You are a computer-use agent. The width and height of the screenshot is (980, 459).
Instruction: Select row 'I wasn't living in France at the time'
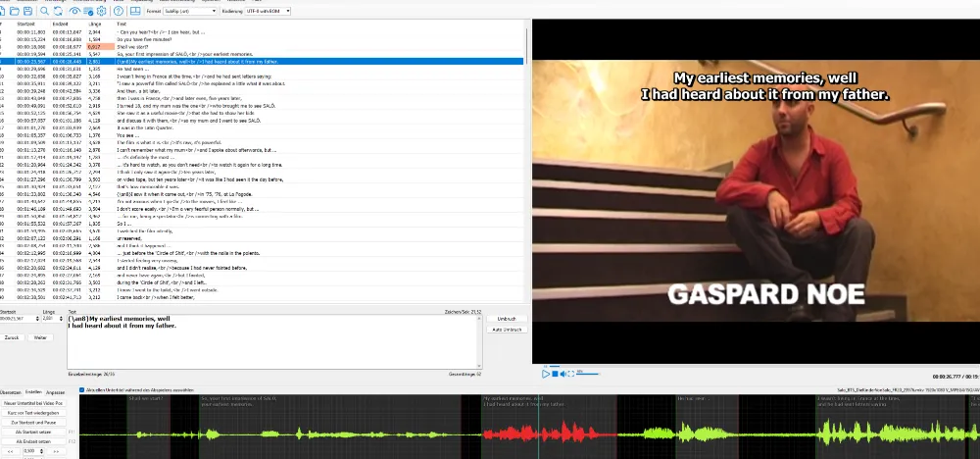pos(262,76)
